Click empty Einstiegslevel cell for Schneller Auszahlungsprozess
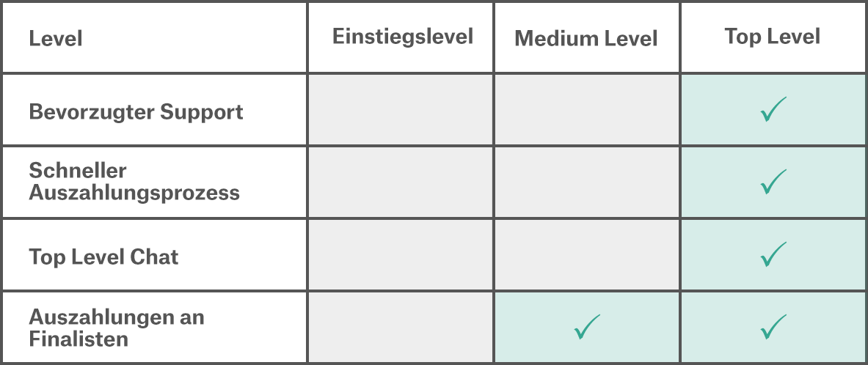This screenshot has width=868, height=365. (x=401, y=182)
